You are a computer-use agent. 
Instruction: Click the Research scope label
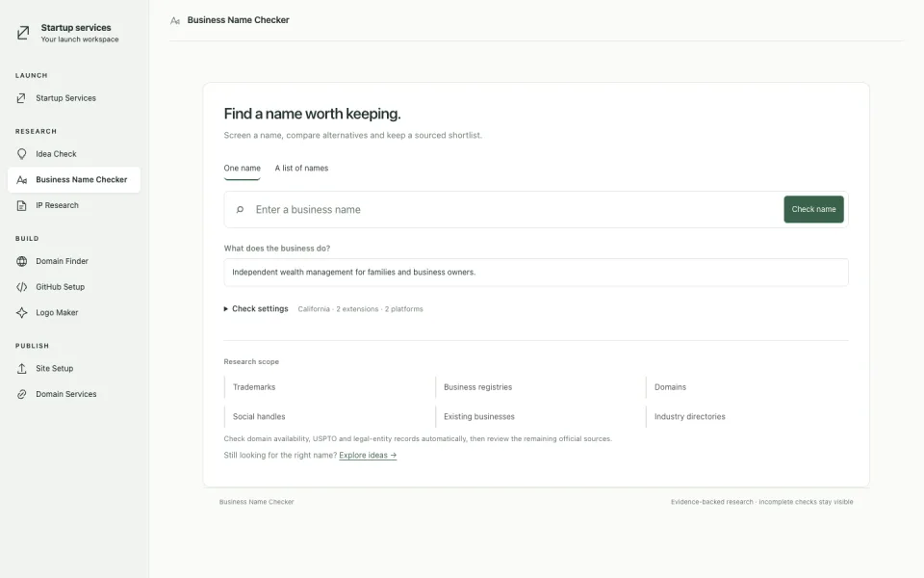pos(251,361)
